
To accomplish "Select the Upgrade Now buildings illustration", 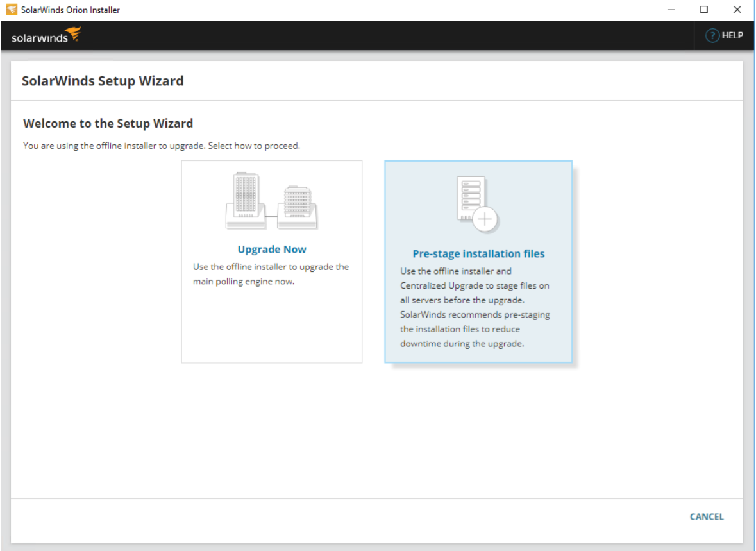I will (x=271, y=200).
